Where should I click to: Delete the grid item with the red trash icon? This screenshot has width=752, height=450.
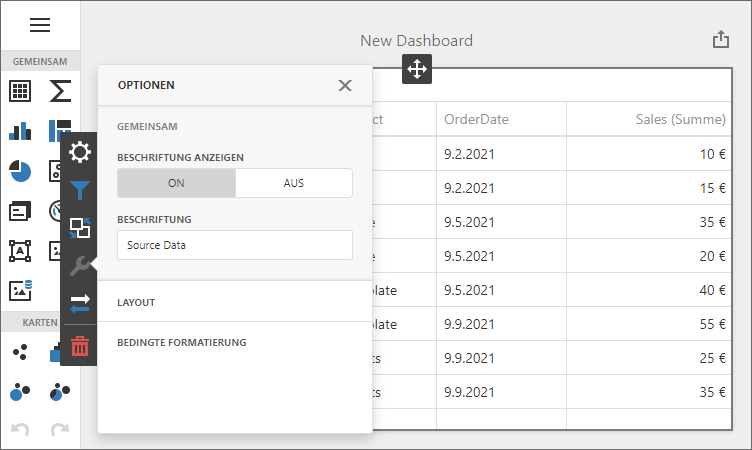pyautogui.click(x=80, y=346)
